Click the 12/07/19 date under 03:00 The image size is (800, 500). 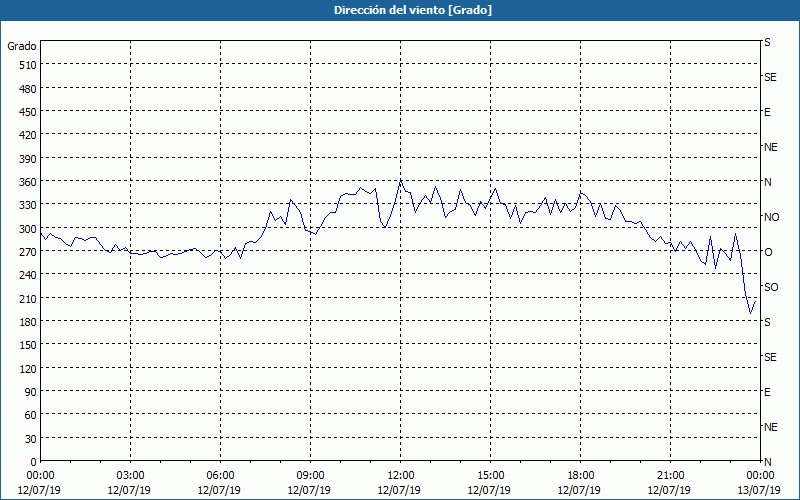[x=129, y=490]
